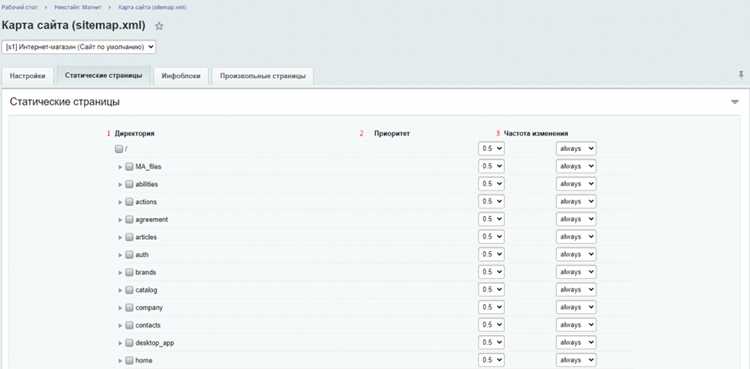Viewport: 750px width, 369px height.
Task: Open the site selector dropdown
Action: (79, 47)
